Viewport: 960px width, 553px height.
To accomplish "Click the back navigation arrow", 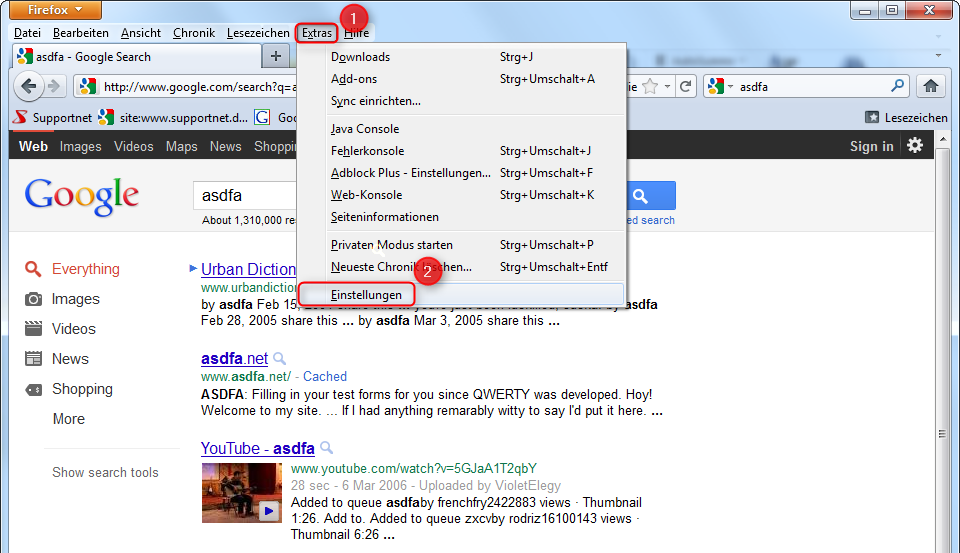I will (x=28, y=86).
